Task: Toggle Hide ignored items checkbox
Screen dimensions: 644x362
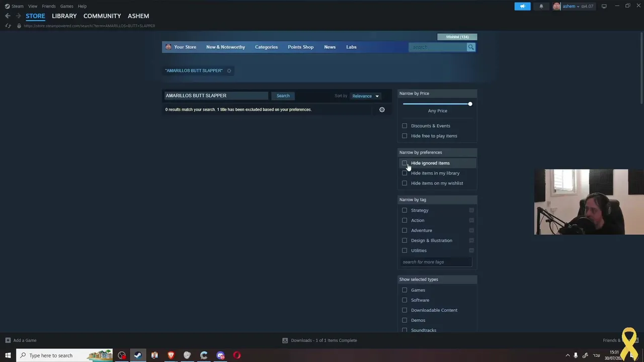Action: click(405, 163)
